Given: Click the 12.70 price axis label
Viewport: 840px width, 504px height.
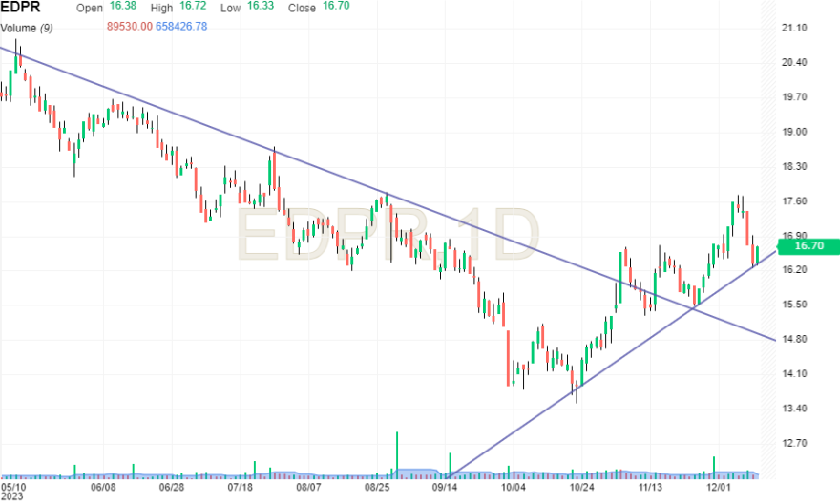Looking at the screenshot, I should tap(794, 444).
